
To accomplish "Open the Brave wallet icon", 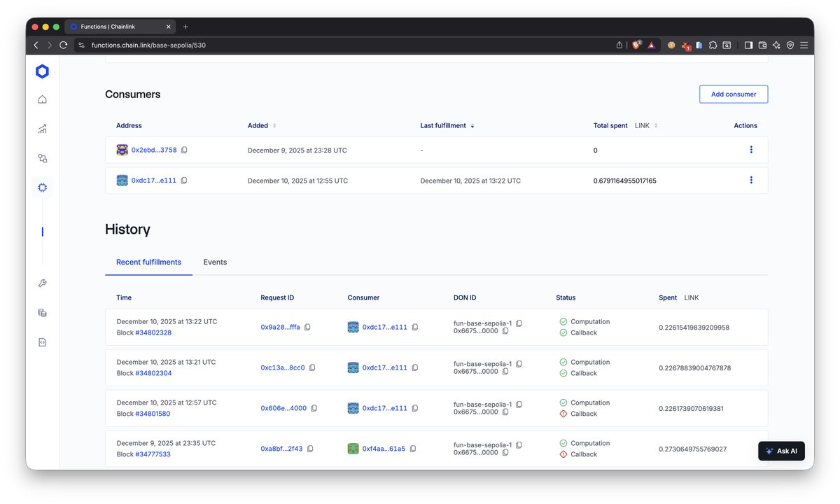I will (762, 45).
